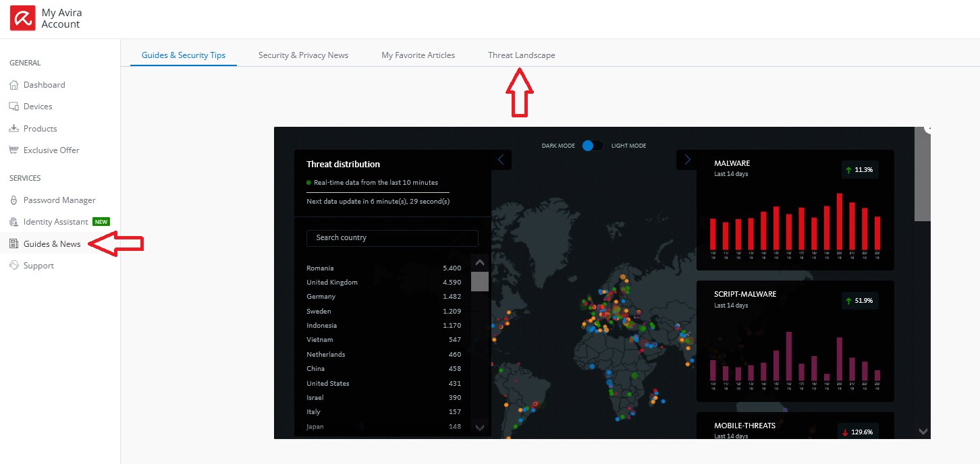
Task: Click the country list scrollbar thumb
Action: coord(479,281)
